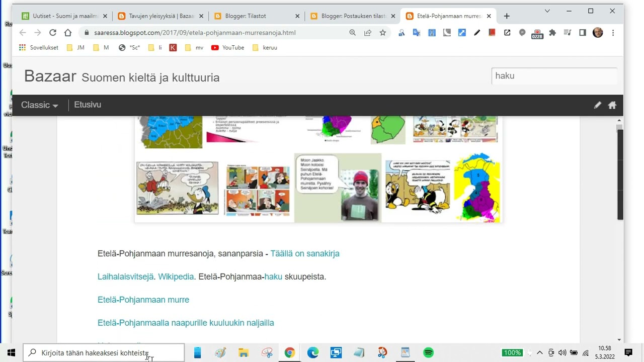Share this page via address bar icon

[368, 33]
